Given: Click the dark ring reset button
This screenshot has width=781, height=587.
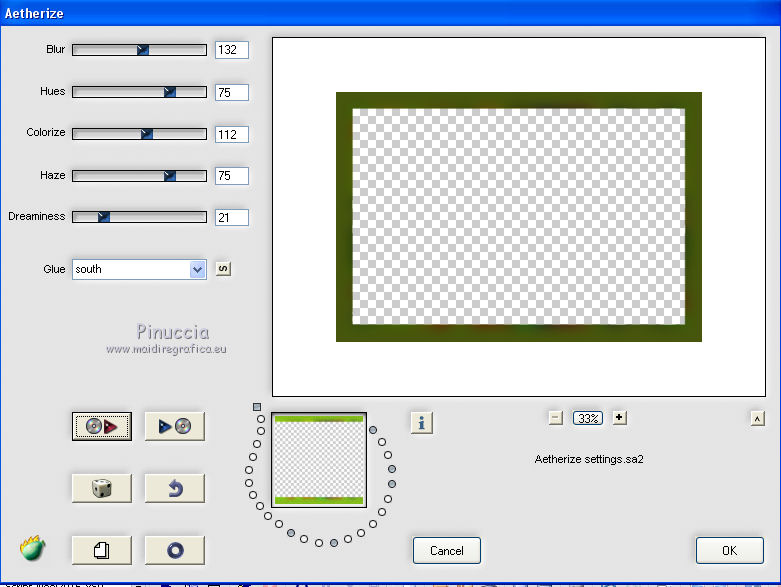Looking at the screenshot, I should (174, 551).
